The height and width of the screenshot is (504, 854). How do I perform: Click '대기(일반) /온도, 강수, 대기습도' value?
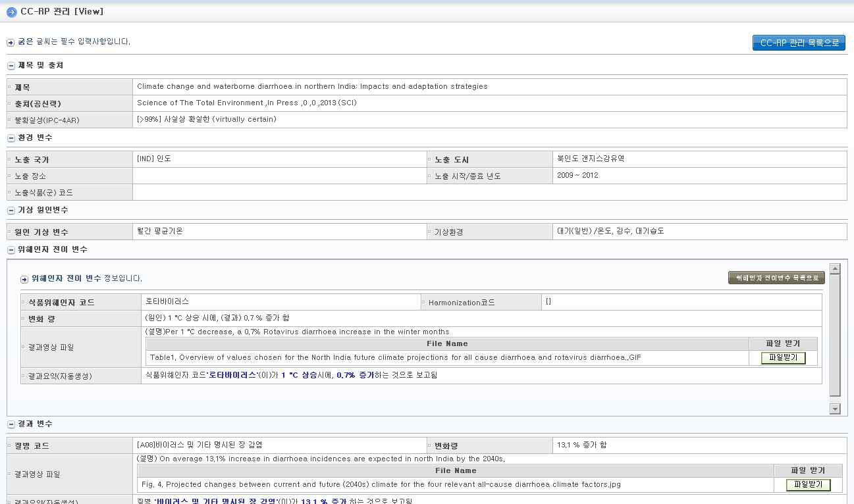click(x=611, y=231)
